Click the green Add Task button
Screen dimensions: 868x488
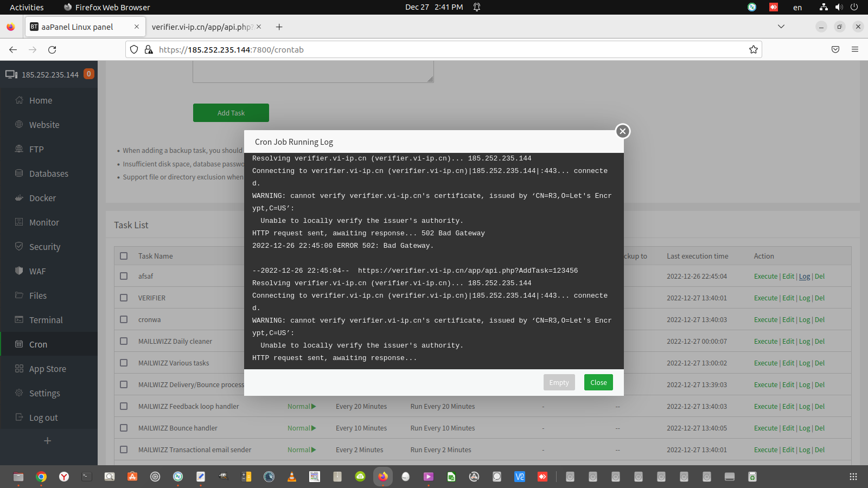point(231,113)
